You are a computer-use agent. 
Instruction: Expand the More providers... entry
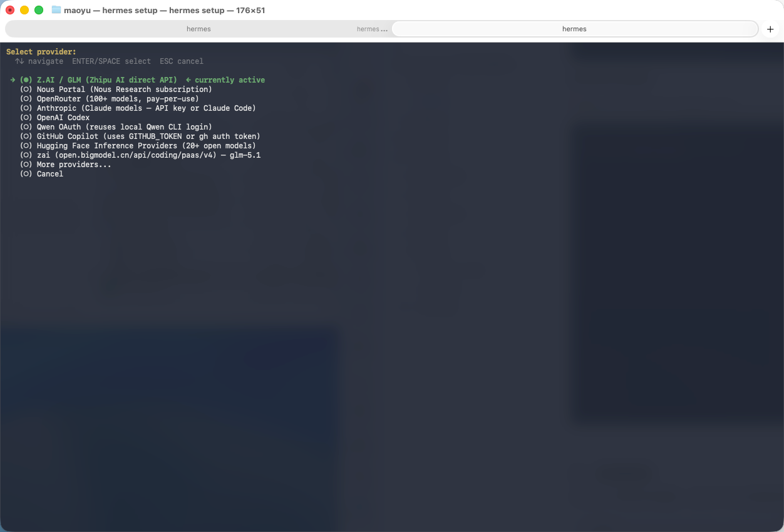73,165
